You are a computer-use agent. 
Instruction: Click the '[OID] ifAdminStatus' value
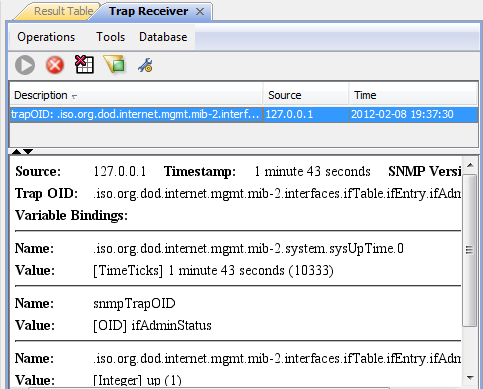click(x=152, y=326)
